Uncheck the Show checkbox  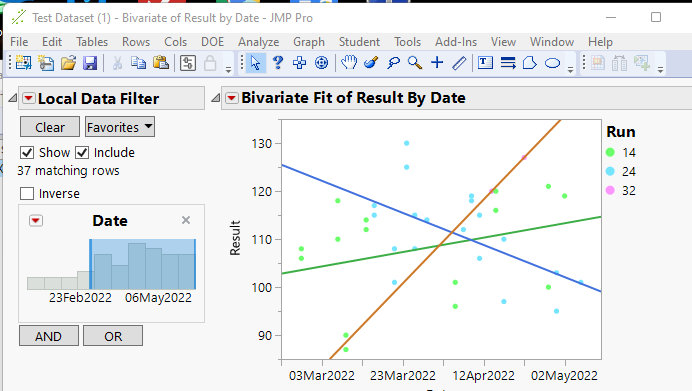pyautogui.click(x=27, y=153)
